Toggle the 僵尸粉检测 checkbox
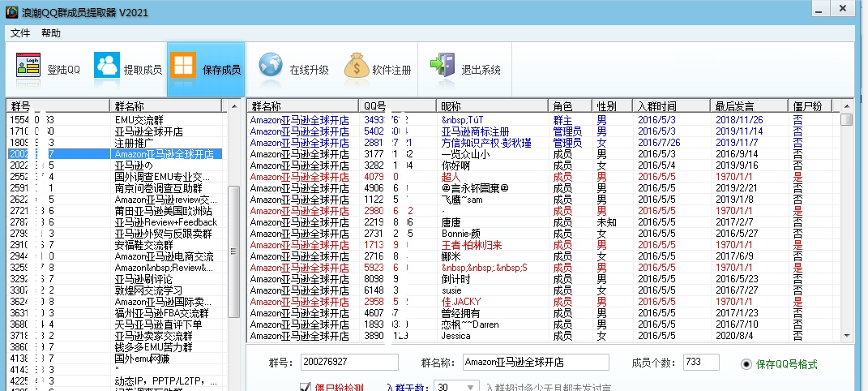 (x=306, y=387)
